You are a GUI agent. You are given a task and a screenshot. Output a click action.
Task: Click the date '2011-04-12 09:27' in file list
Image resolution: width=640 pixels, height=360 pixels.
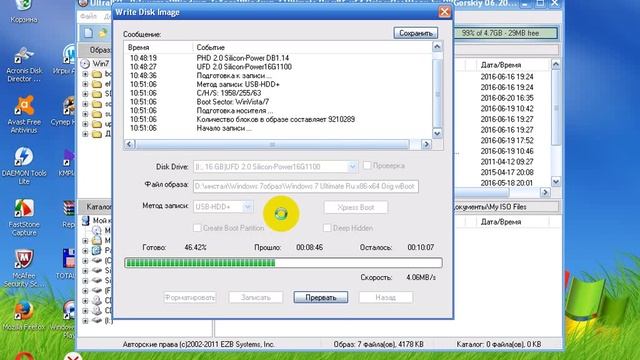(507, 162)
